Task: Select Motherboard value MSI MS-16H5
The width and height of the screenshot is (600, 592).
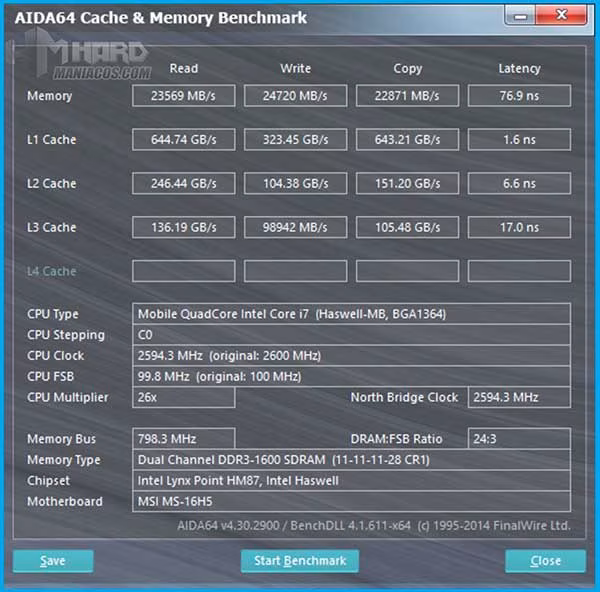Action: click(x=351, y=501)
